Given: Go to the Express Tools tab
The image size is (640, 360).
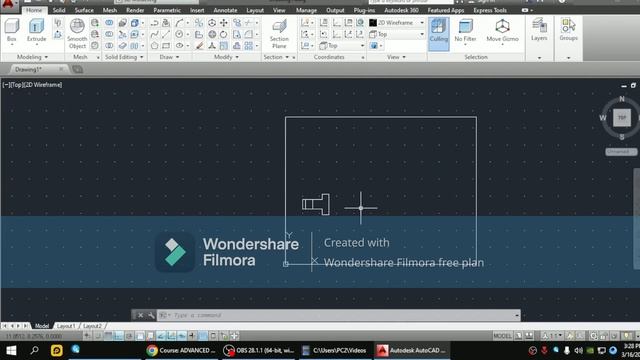Looking at the screenshot, I should 490,10.
